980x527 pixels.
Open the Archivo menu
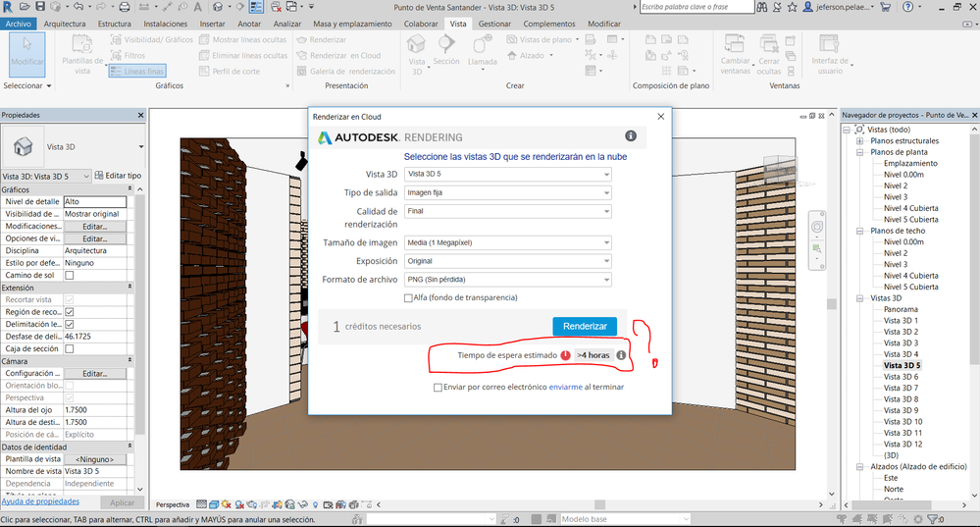18,24
